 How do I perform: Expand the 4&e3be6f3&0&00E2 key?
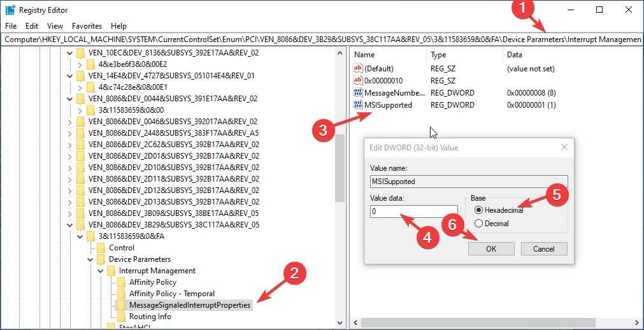[x=80, y=64]
